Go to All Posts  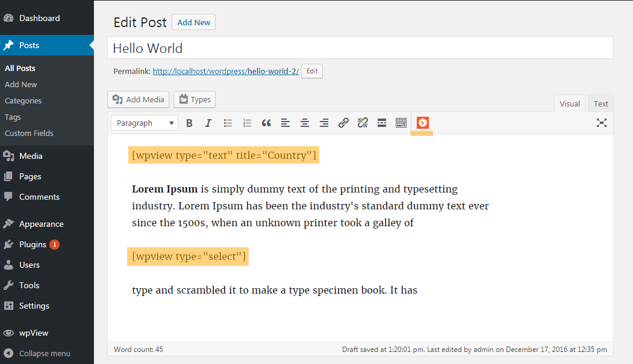click(20, 68)
